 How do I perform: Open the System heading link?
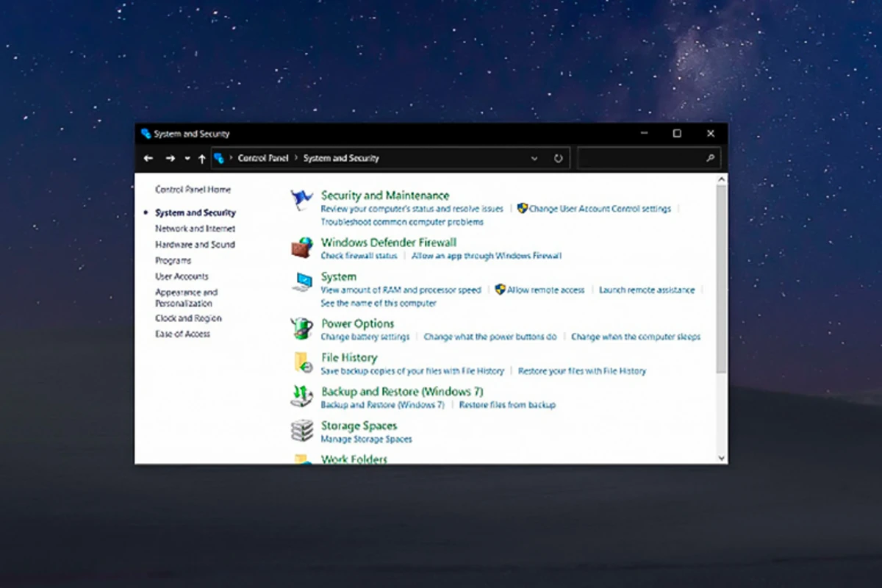(339, 277)
